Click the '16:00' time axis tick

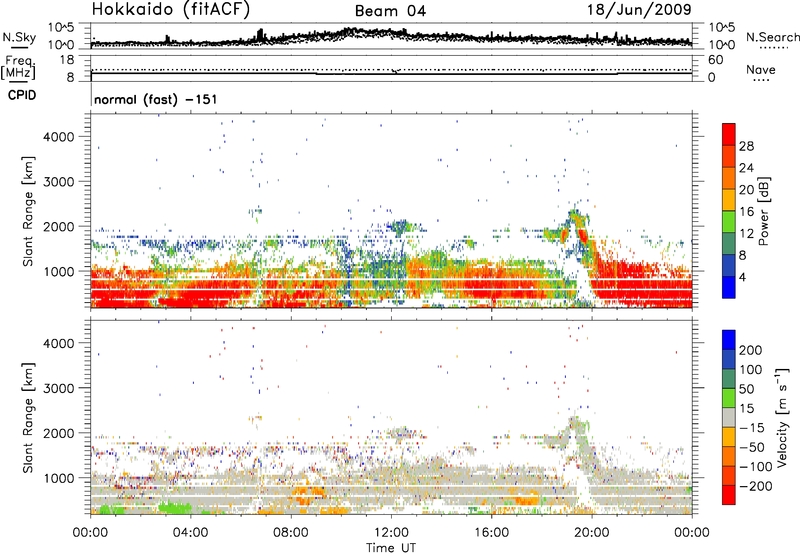coord(491,533)
